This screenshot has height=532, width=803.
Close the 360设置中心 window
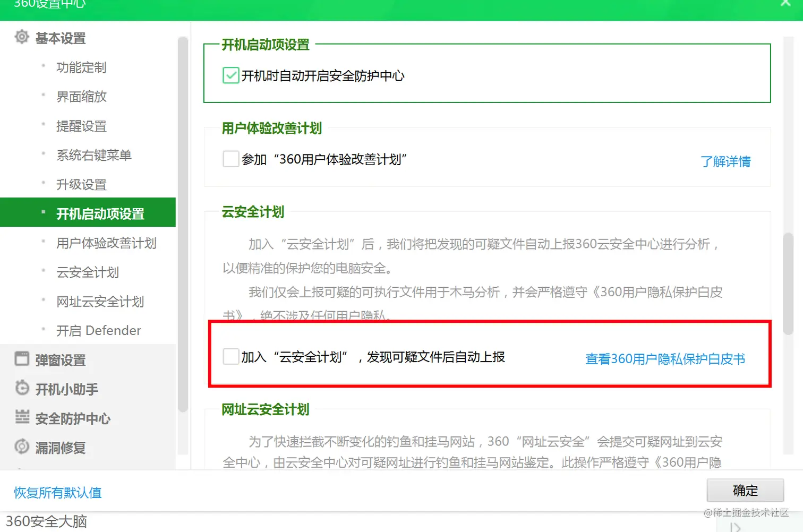pos(785,3)
